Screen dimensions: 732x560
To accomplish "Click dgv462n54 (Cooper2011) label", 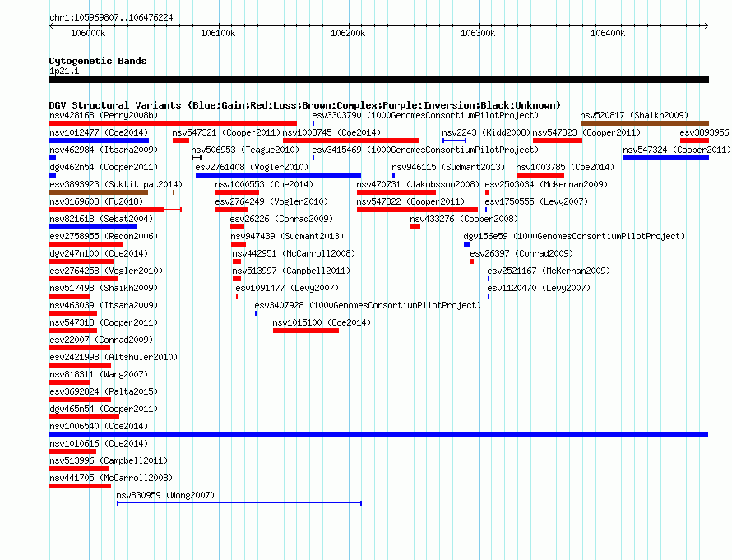I will click(104, 167).
